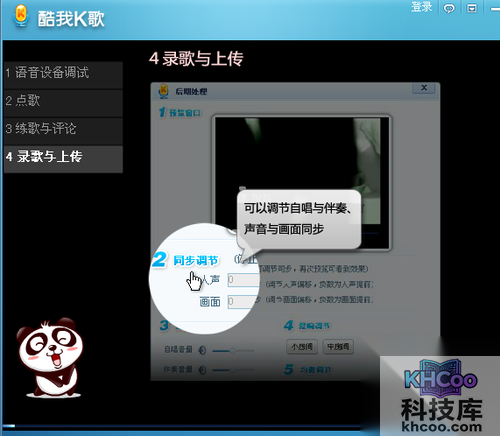Adjust the 自唱音量 slider

pos(233,350)
